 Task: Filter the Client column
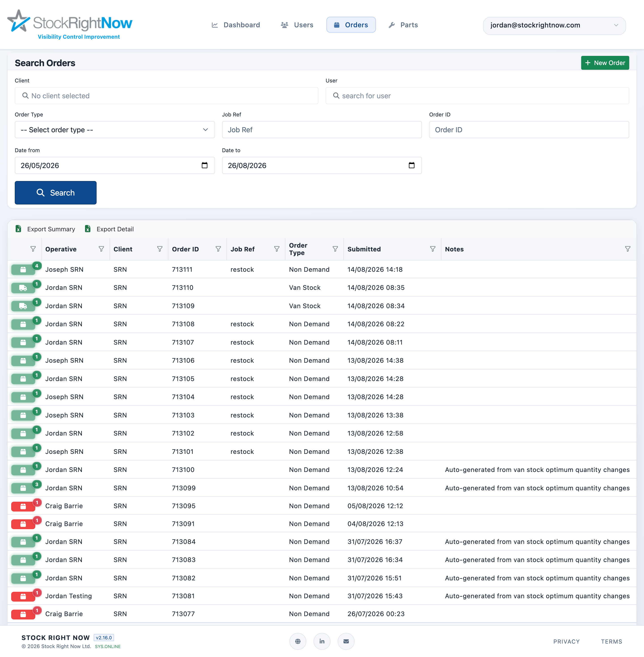160,249
